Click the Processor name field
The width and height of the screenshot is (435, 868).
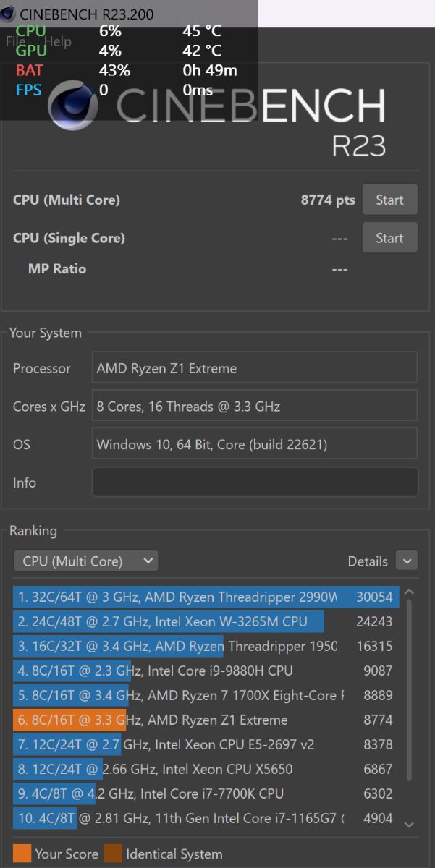click(x=255, y=368)
